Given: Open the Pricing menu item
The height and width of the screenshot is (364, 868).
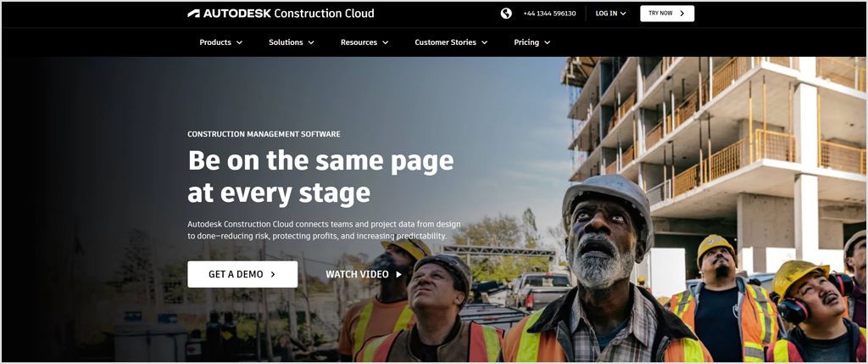Looking at the screenshot, I should [x=526, y=42].
